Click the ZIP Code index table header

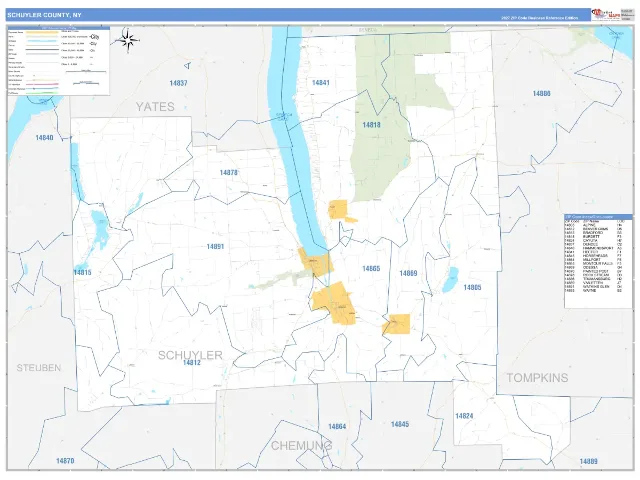pos(598,216)
